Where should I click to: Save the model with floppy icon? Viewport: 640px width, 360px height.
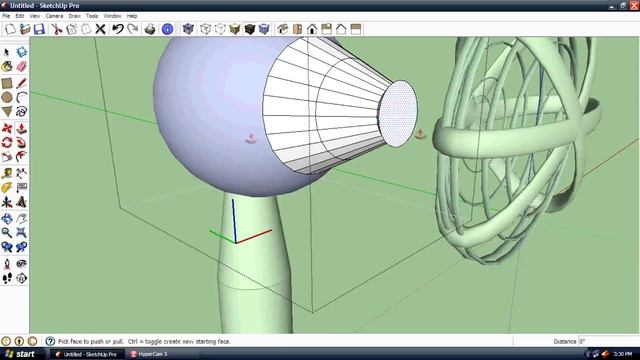click(39, 29)
